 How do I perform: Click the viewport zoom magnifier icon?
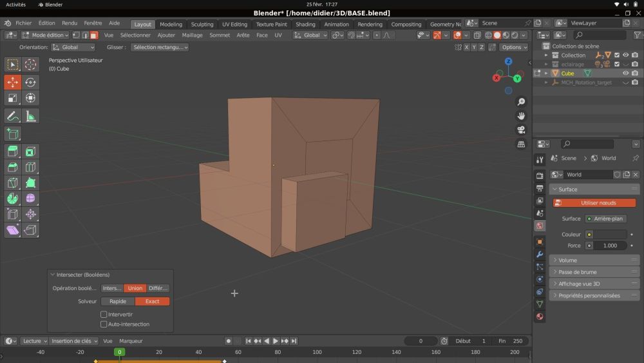pyautogui.click(x=521, y=102)
